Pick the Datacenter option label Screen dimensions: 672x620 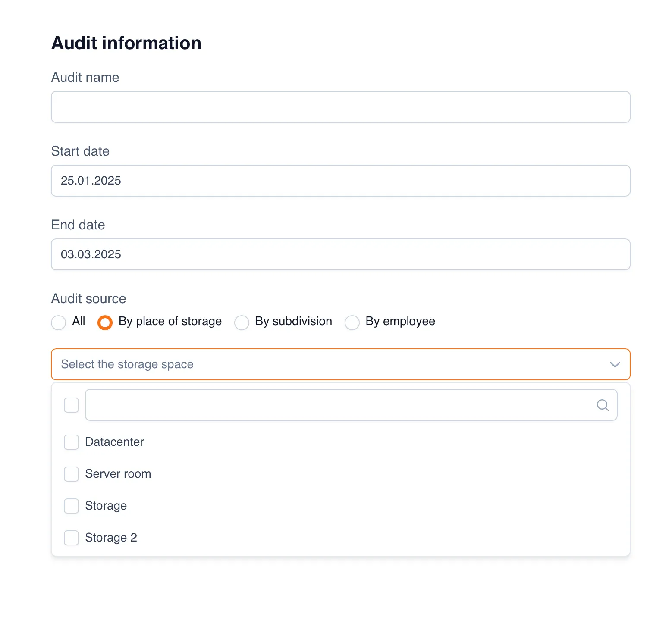coord(114,442)
